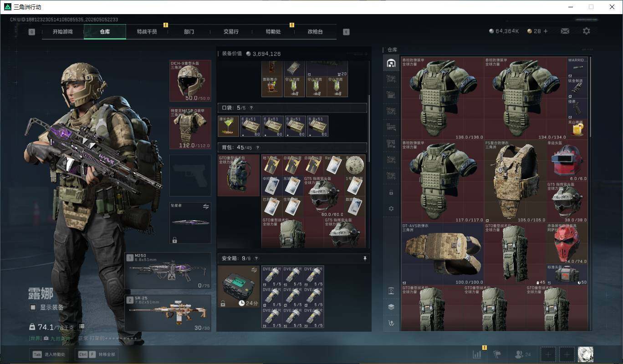Image resolution: width=623 pixels, height=364 pixels.
Task: Select the cocktail item in pockets
Action: tap(228, 126)
